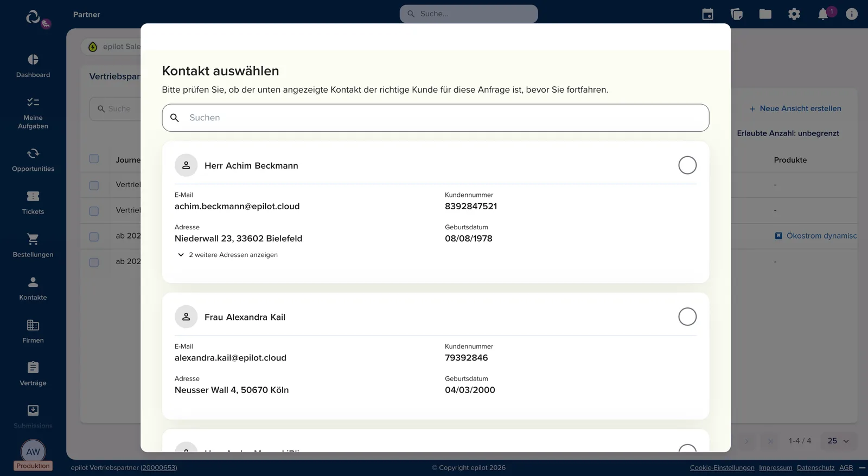Image resolution: width=868 pixels, height=476 pixels.
Task: Tick the checkbox in the last table row
Action: coord(94,262)
